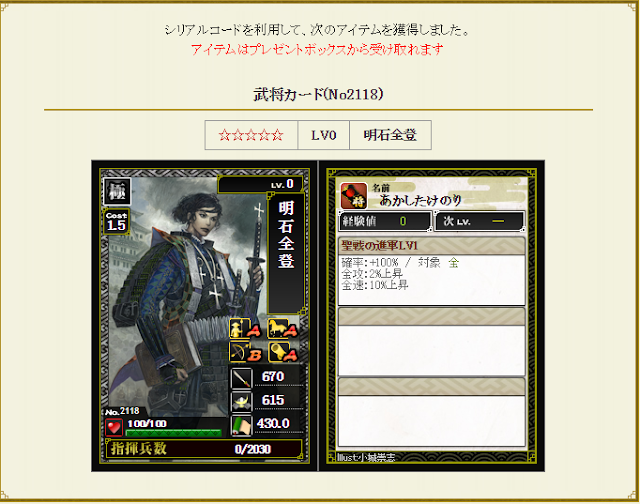Click the 明石全登 name cell
The image size is (640, 504).
tap(390, 135)
